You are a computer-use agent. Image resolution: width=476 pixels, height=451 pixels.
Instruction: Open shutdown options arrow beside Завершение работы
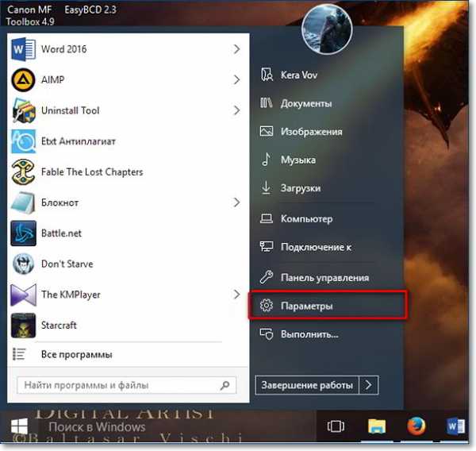click(x=369, y=385)
